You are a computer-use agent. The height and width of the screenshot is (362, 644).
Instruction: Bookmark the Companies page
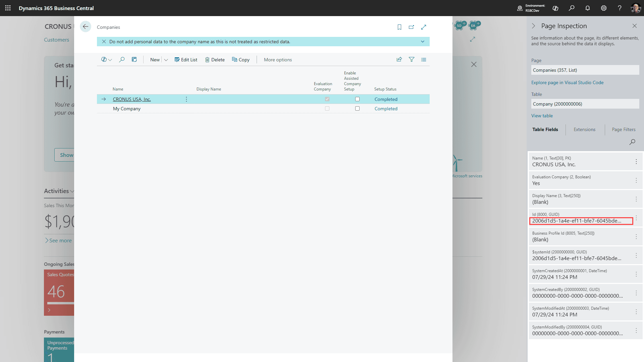click(399, 27)
